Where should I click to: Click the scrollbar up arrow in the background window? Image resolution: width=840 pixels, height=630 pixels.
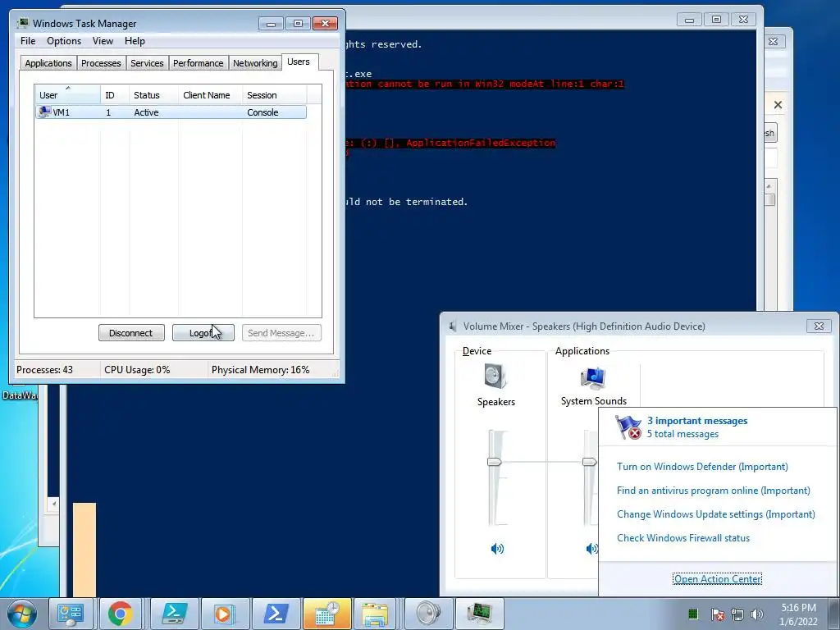click(x=769, y=186)
